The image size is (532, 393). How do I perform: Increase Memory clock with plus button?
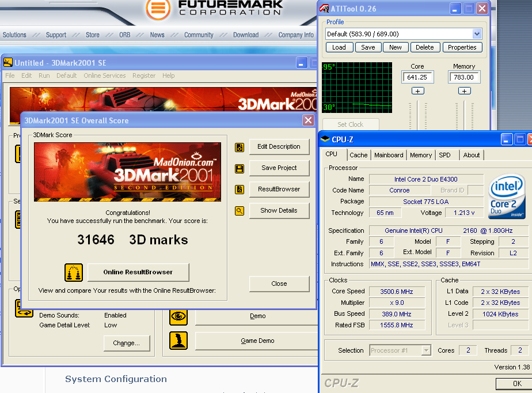pos(465,91)
